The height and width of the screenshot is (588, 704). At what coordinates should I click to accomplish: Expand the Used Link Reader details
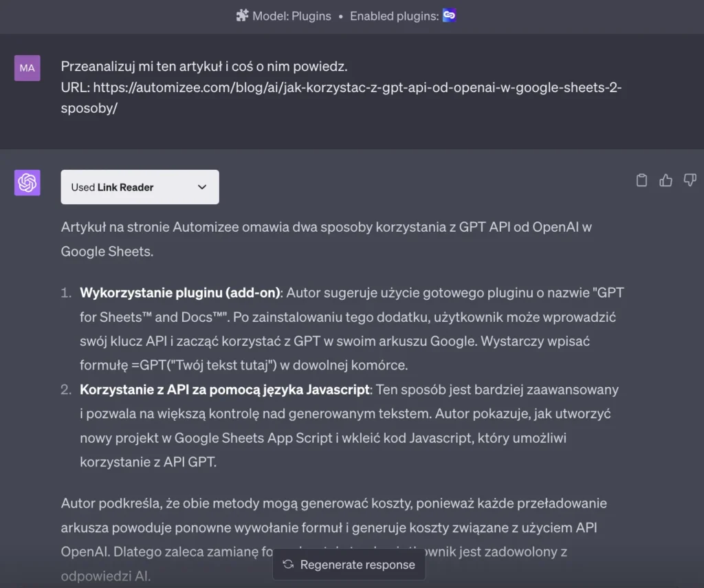[140, 186]
